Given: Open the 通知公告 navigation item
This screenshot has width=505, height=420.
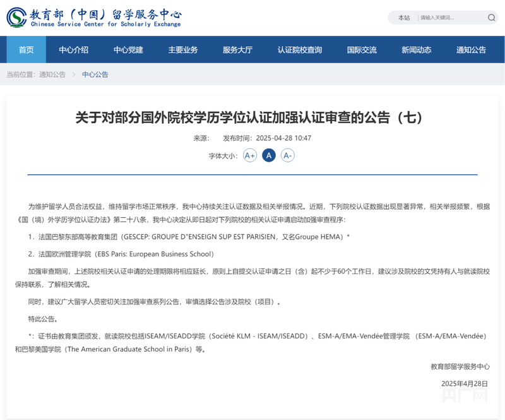Looking at the screenshot, I should tap(471, 50).
